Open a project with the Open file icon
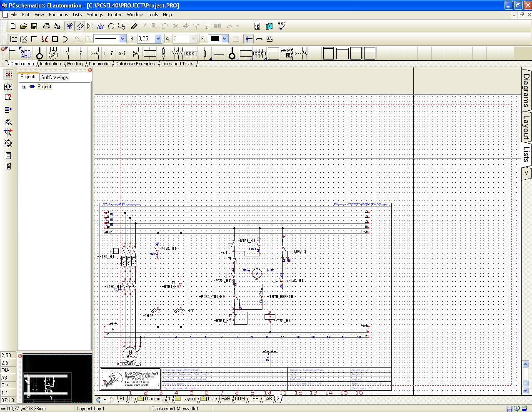 point(24,26)
